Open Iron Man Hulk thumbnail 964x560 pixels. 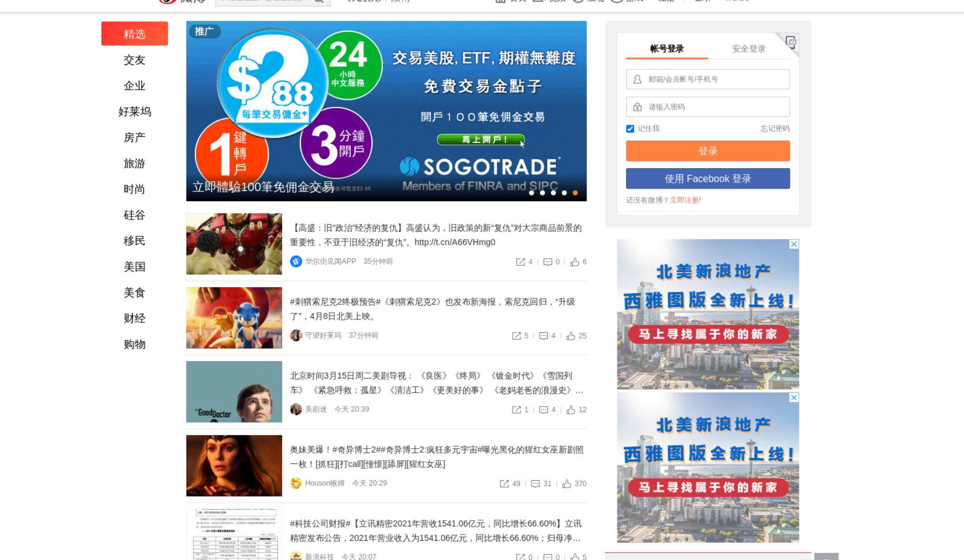tap(234, 244)
